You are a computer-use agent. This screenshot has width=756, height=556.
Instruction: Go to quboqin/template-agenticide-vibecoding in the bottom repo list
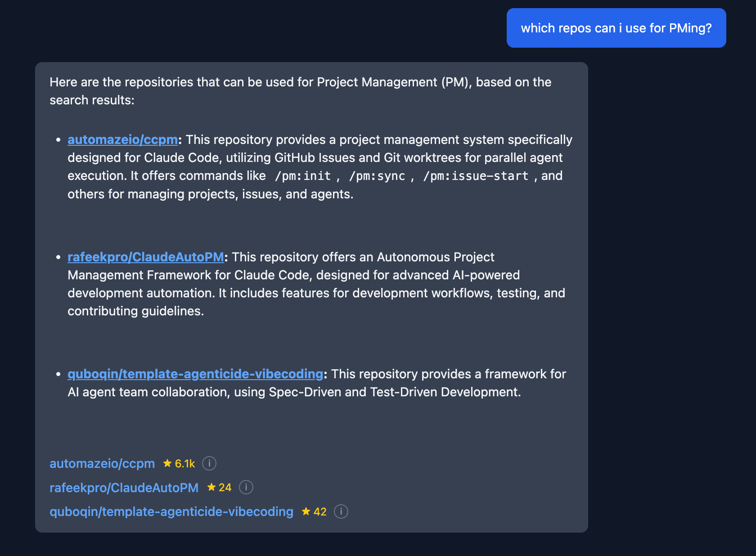[x=171, y=511]
